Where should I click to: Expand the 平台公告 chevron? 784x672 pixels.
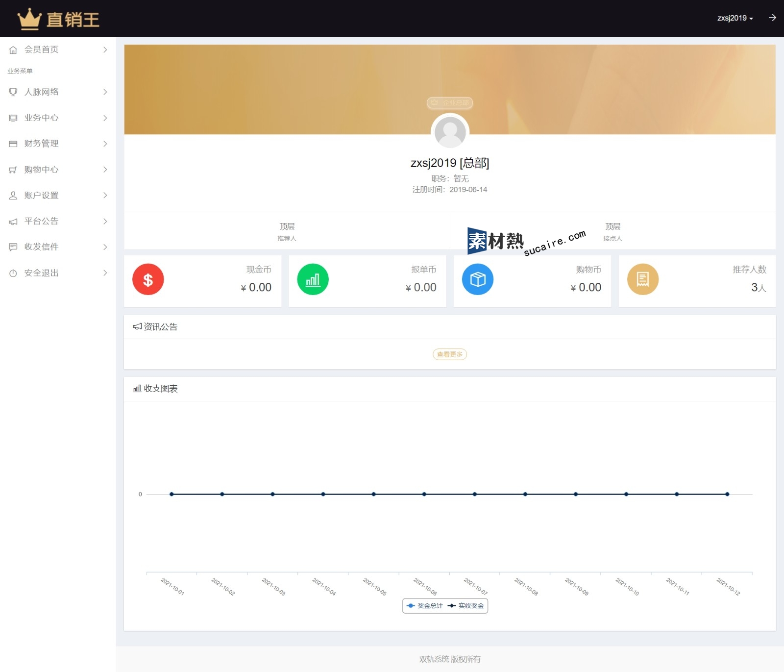coord(105,221)
